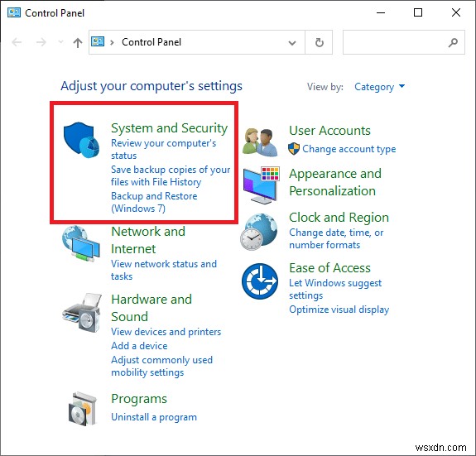
Task: Click the Control Panel breadcrumb chevron
Action: pos(112,42)
